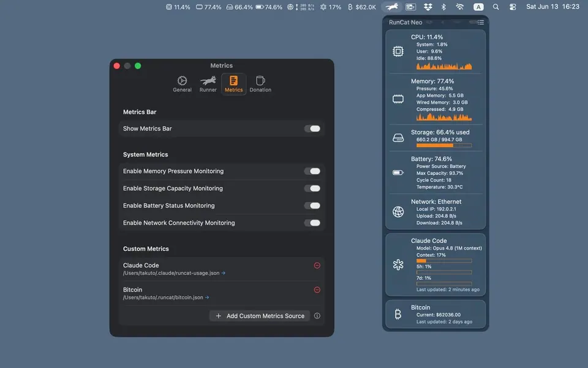Open the Donation tab
The height and width of the screenshot is (368, 588).
pos(260,84)
